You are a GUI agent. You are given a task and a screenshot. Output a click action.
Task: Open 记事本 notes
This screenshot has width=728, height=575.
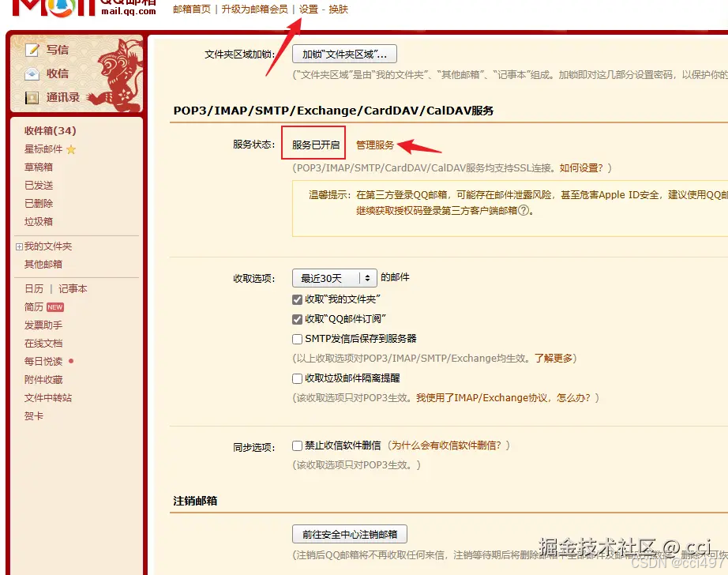click(73, 289)
